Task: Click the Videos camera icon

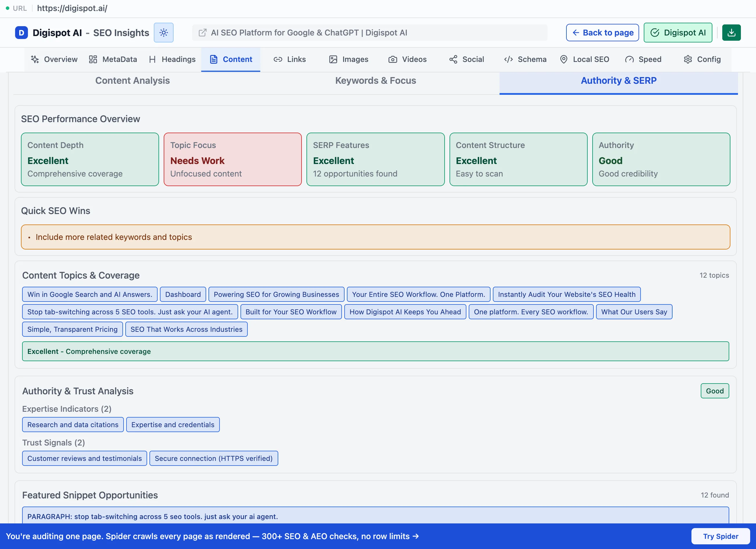Action: click(x=393, y=59)
